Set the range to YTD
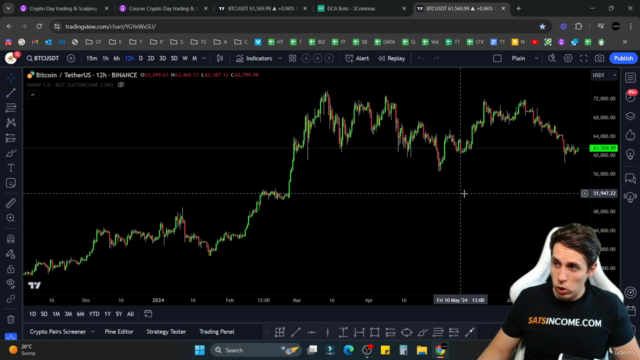The height and width of the screenshot is (360, 640). [x=94, y=314]
